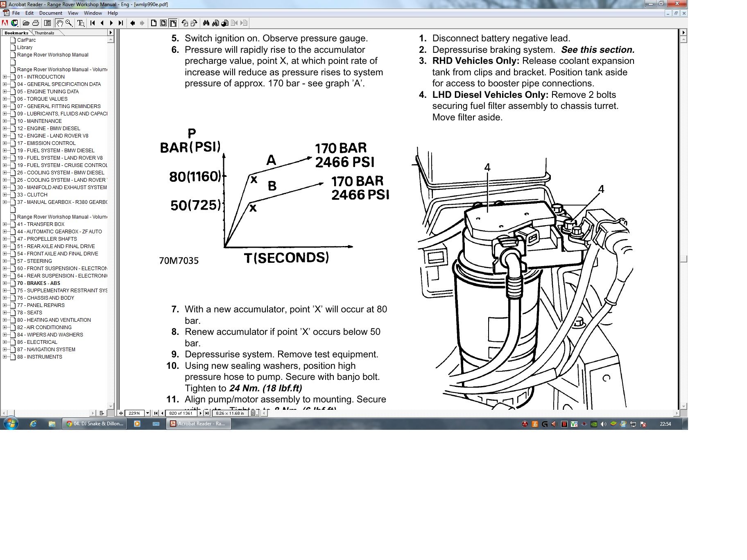This screenshot has height=560, width=747.
Task: Rotate view counter-clockwise icon
Action: (x=185, y=23)
